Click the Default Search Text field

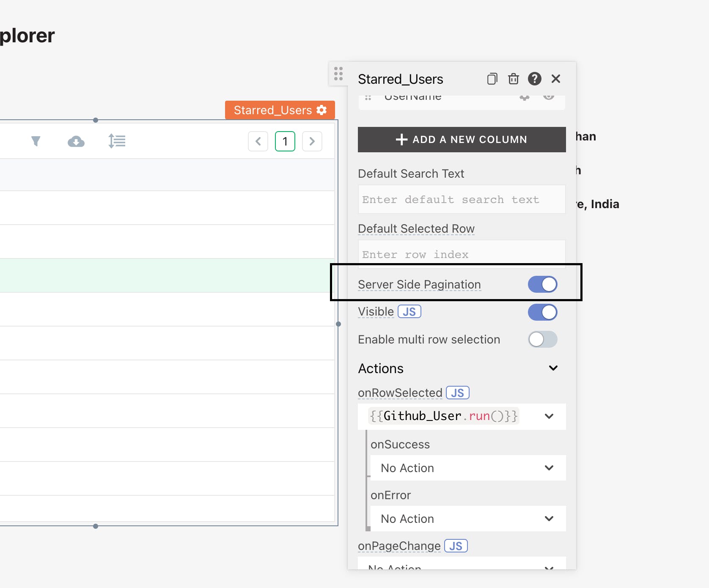462,200
